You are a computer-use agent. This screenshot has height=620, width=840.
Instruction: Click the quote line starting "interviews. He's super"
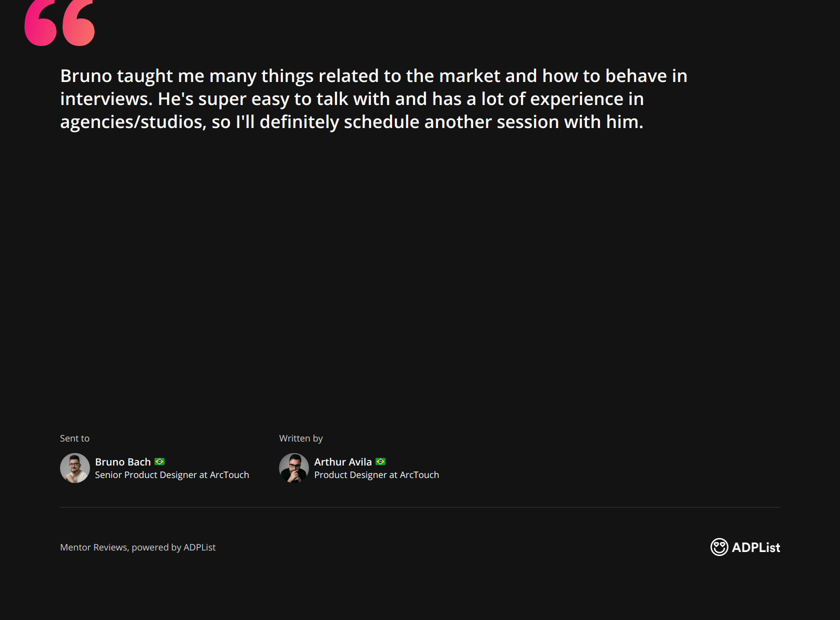click(x=352, y=99)
